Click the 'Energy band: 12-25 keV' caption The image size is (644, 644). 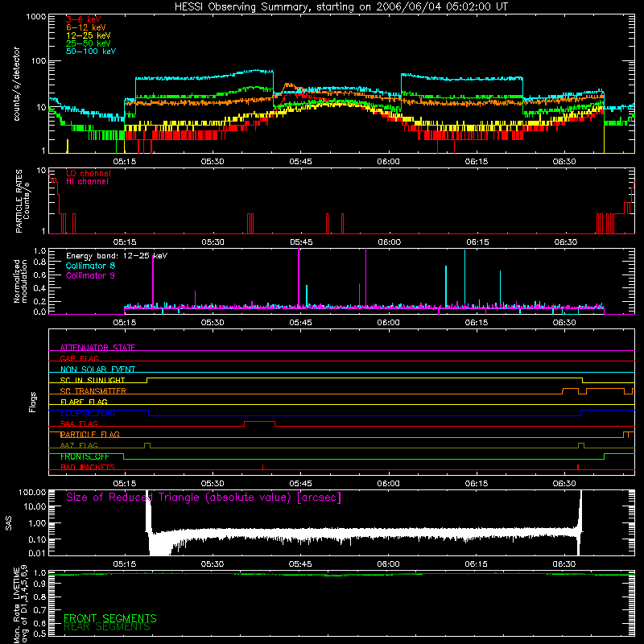pyautogui.click(x=117, y=256)
